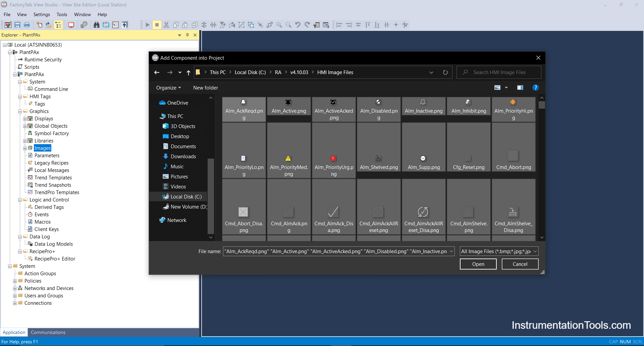Select the Cmd_Abort_Disa.png thumbnail
644x346 pixels.
[x=244, y=207]
